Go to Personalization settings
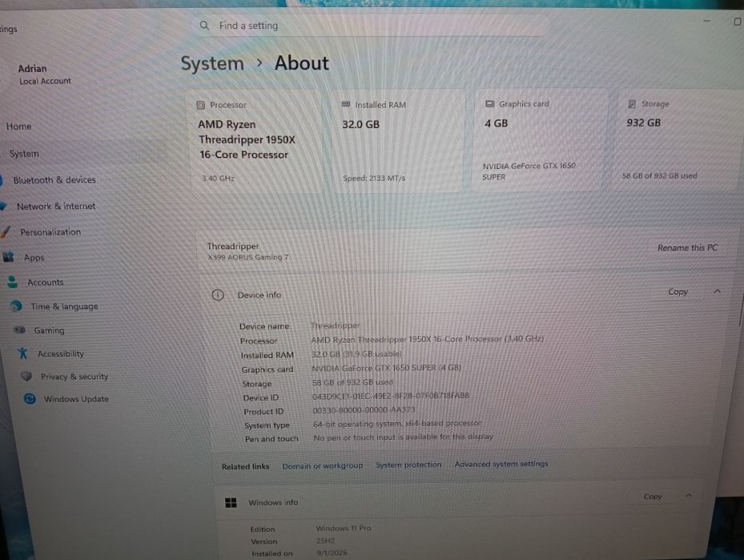Image resolution: width=744 pixels, height=560 pixels. pos(50,232)
